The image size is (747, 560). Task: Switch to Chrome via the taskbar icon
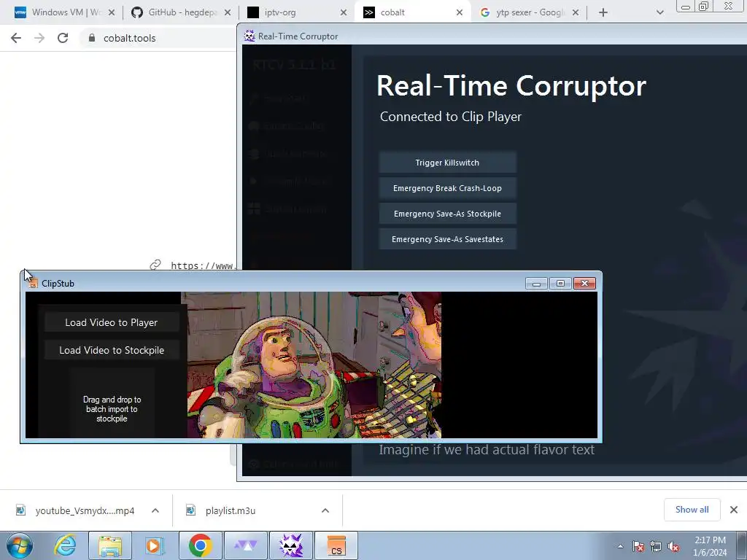tap(200, 545)
